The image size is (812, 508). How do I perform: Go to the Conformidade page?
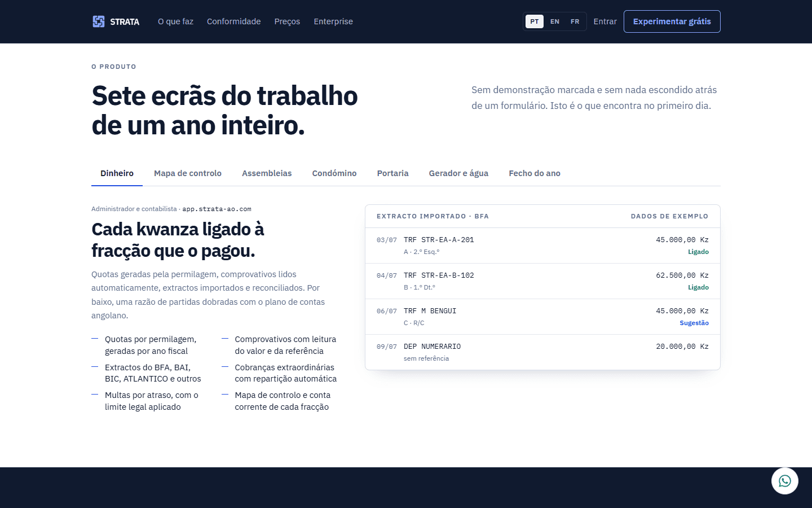pyautogui.click(x=233, y=21)
